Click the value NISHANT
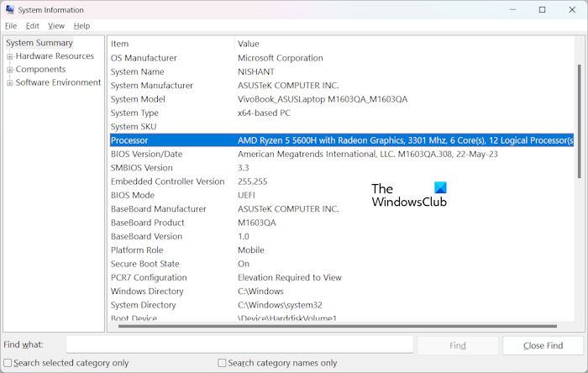Screen dimensions: 588x373 [x=256, y=71]
